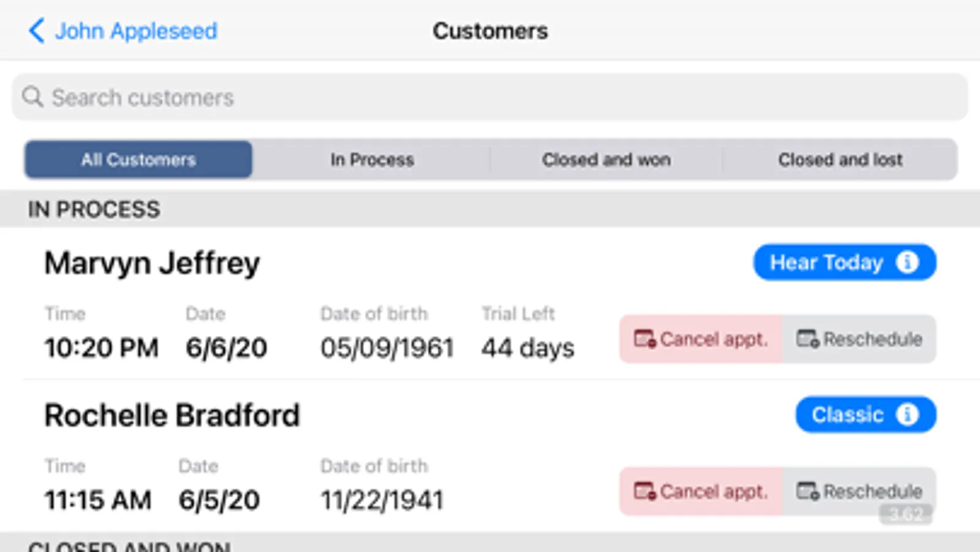Click calendar icon in Rochelle's Reschedule
The image size is (980, 552).
(x=807, y=491)
